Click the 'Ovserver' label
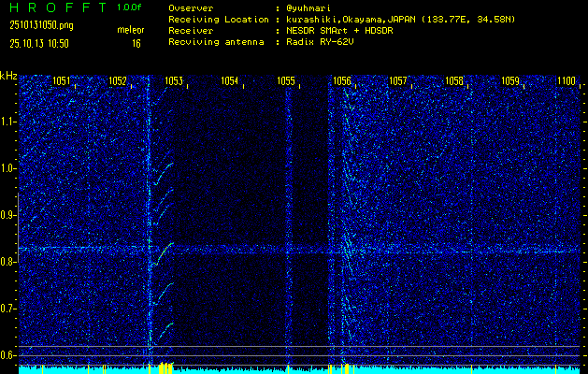 (191, 8)
